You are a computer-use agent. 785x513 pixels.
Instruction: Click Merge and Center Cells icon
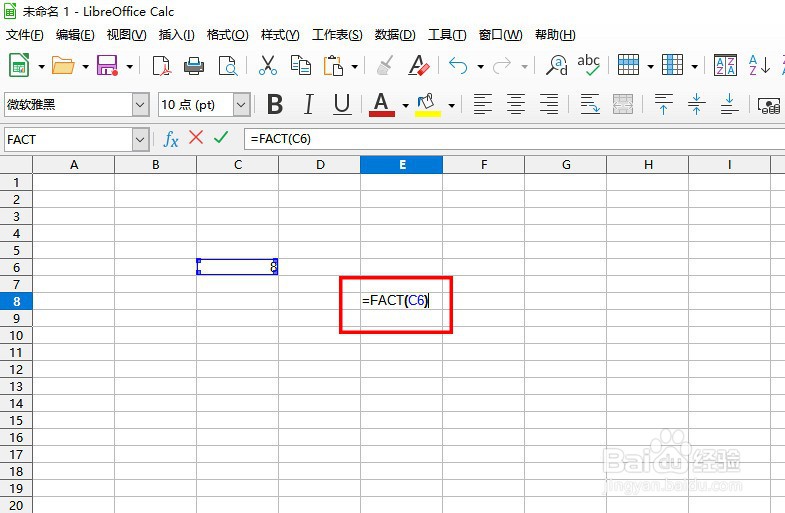click(622, 104)
